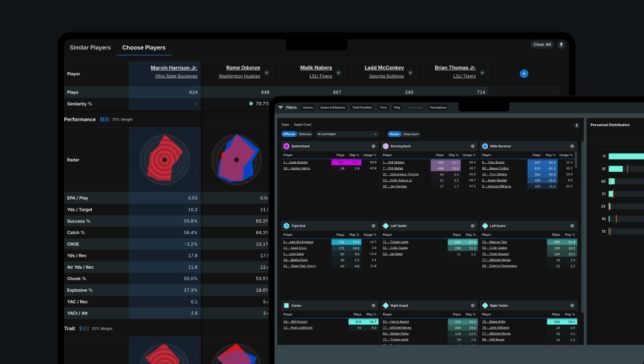
Task: Select the Offense toggle
Action: click(x=288, y=134)
